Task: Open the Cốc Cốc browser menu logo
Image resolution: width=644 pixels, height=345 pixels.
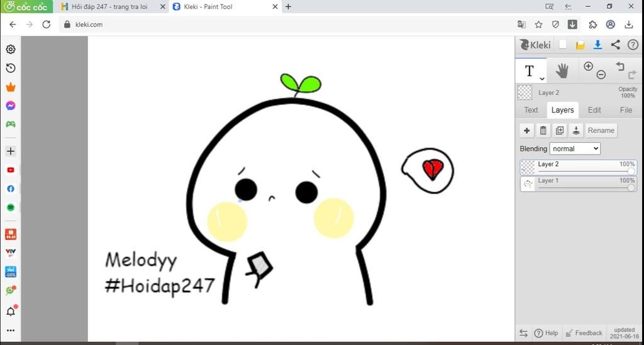Action: point(26,6)
